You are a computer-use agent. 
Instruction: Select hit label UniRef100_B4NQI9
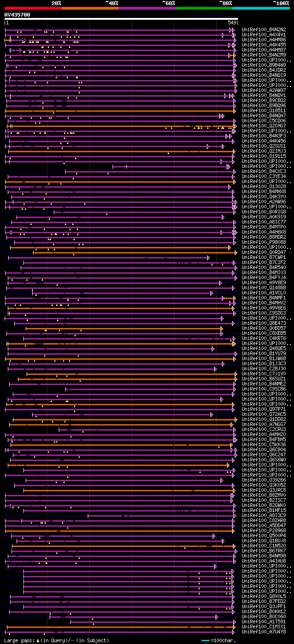tap(263, 75)
